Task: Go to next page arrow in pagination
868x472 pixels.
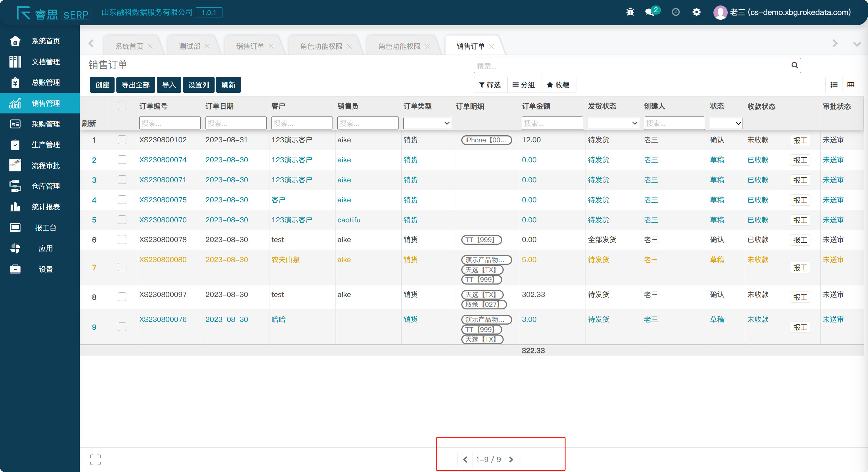Action: pos(511,460)
